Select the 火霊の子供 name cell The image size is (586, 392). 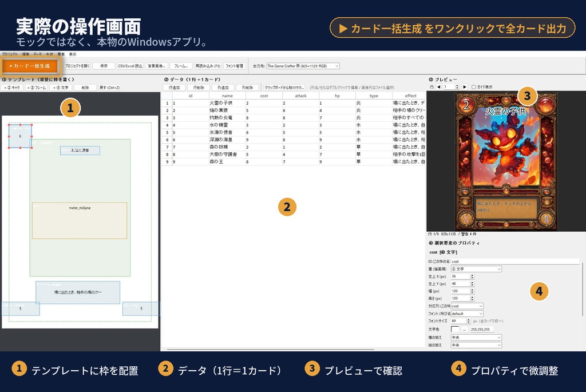click(x=227, y=103)
